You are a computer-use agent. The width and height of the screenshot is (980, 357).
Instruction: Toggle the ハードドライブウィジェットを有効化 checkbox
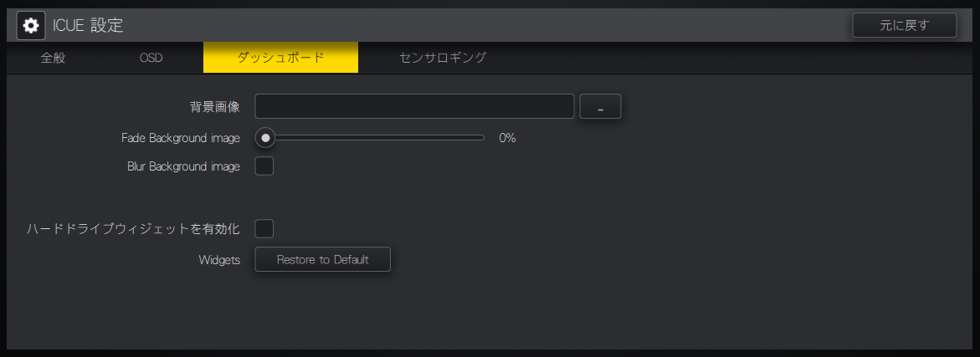(x=264, y=229)
